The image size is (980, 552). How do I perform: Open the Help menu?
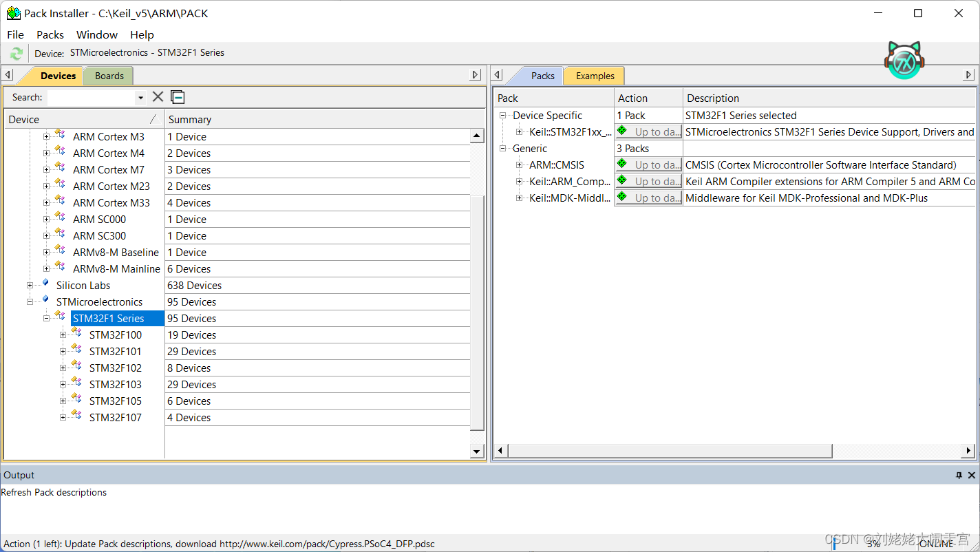pos(142,34)
